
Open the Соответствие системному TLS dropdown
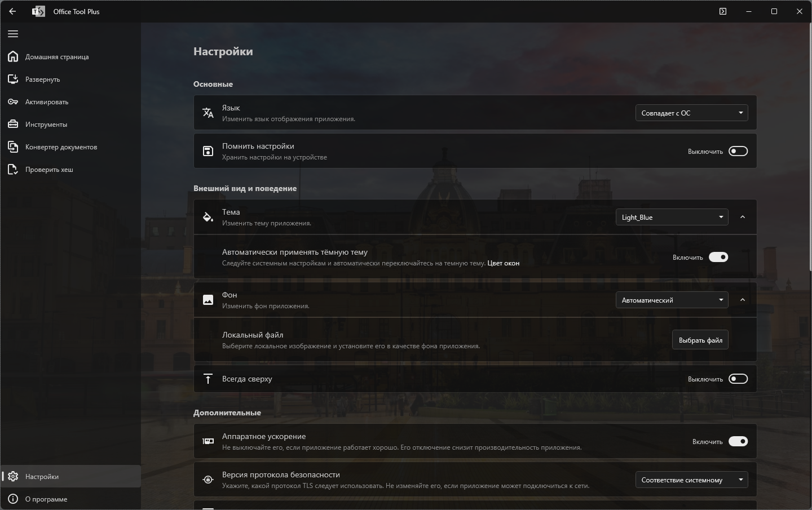pyautogui.click(x=692, y=480)
